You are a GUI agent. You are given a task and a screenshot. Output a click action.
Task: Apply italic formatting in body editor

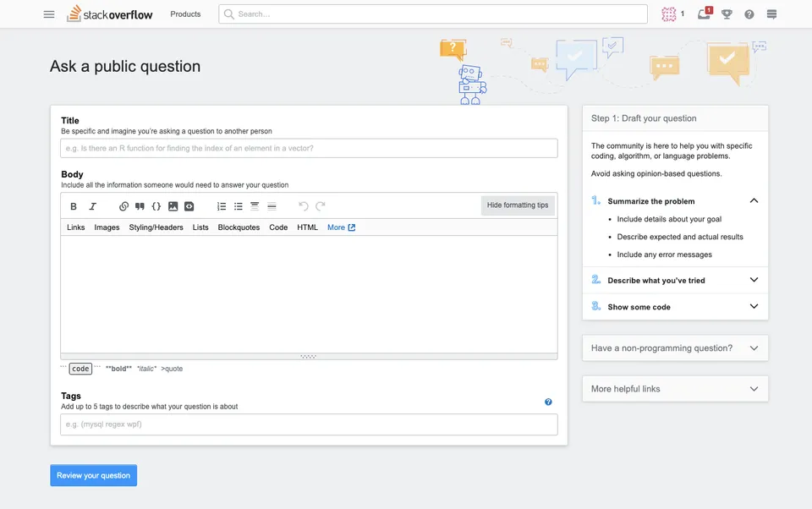click(93, 206)
